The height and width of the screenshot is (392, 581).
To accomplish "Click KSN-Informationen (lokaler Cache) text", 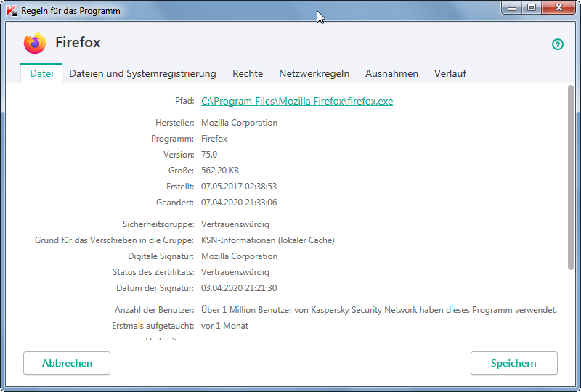I will point(267,240).
